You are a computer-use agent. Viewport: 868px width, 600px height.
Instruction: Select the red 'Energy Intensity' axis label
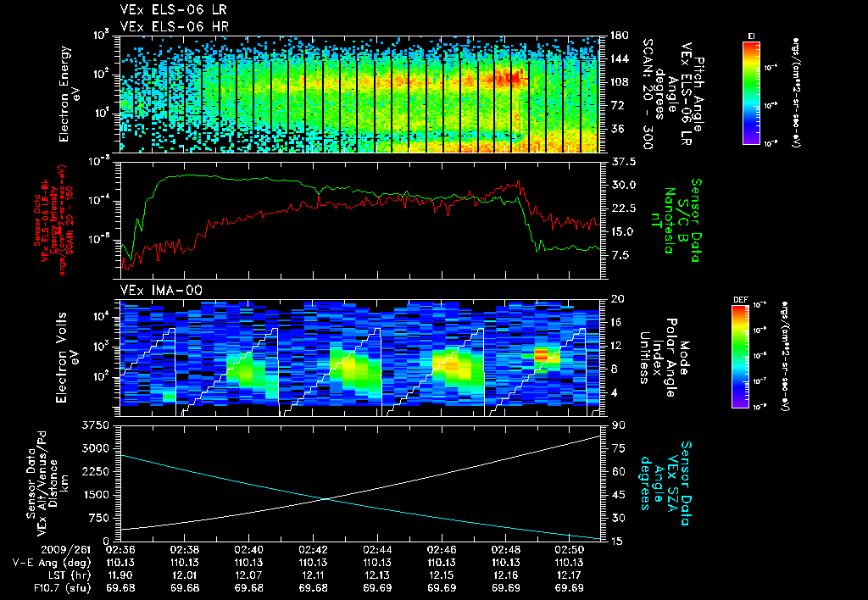pyautogui.click(x=53, y=220)
